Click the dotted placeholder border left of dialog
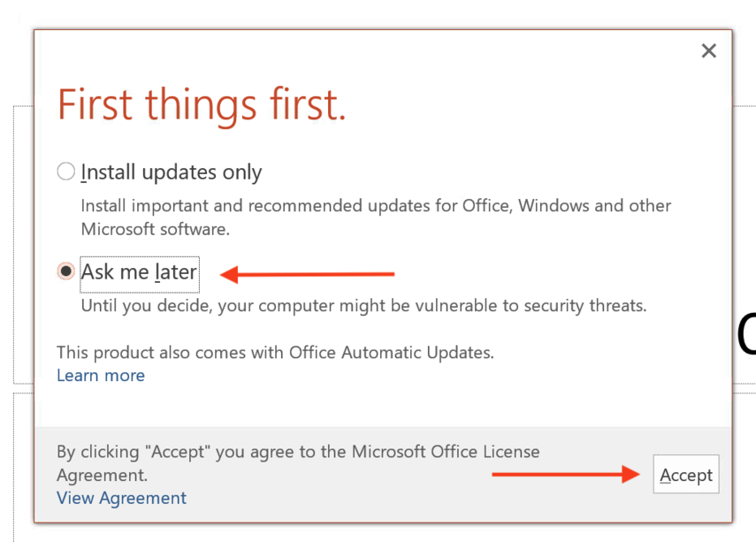This screenshot has height=542, width=756. pyautogui.click(x=14, y=248)
